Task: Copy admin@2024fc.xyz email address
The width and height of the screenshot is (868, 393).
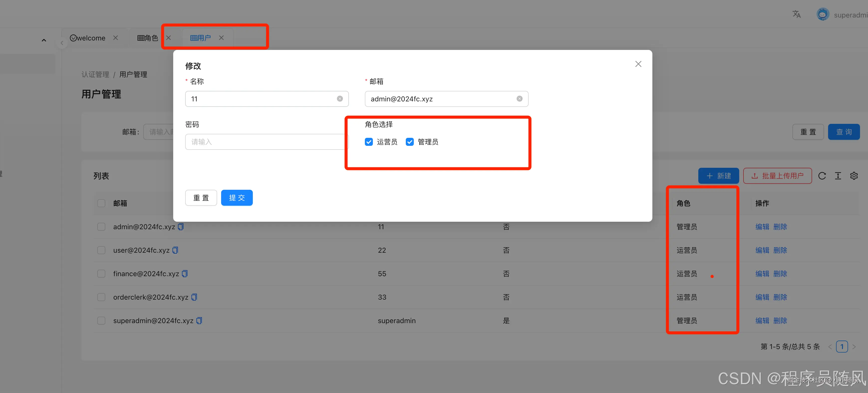Action: (x=181, y=227)
